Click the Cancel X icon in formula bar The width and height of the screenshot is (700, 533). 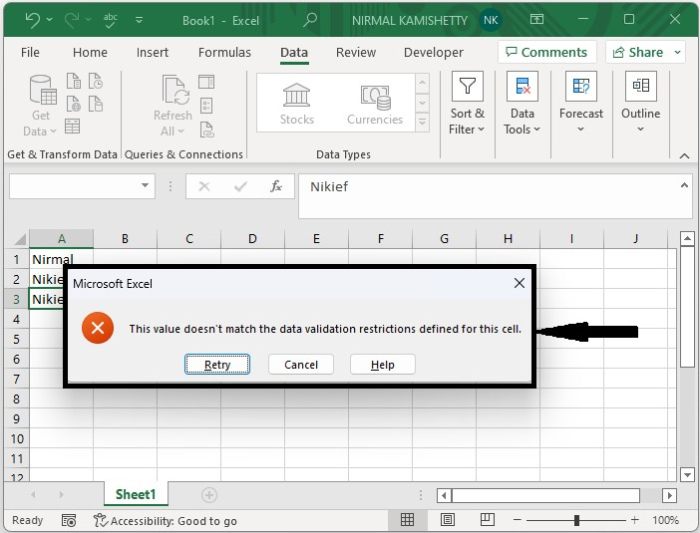click(204, 186)
